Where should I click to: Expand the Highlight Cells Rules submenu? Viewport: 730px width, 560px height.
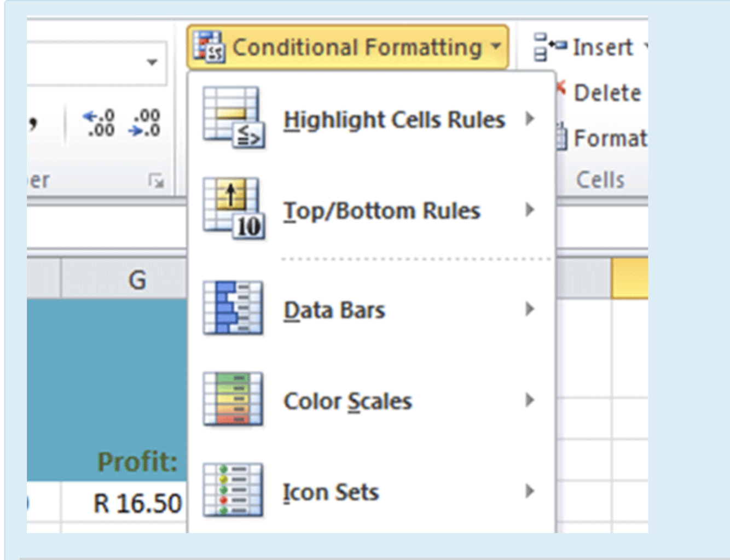(530, 119)
